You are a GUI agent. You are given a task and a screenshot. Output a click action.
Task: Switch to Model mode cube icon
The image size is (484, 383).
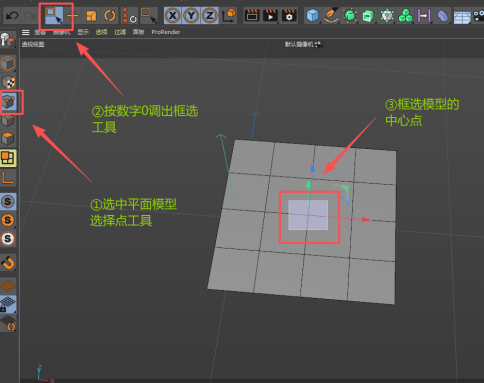8,63
